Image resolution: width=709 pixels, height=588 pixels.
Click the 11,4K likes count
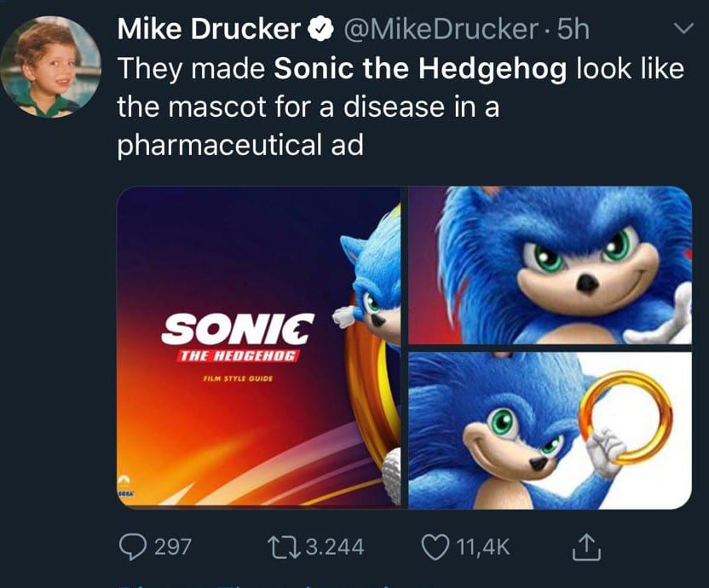(x=483, y=546)
